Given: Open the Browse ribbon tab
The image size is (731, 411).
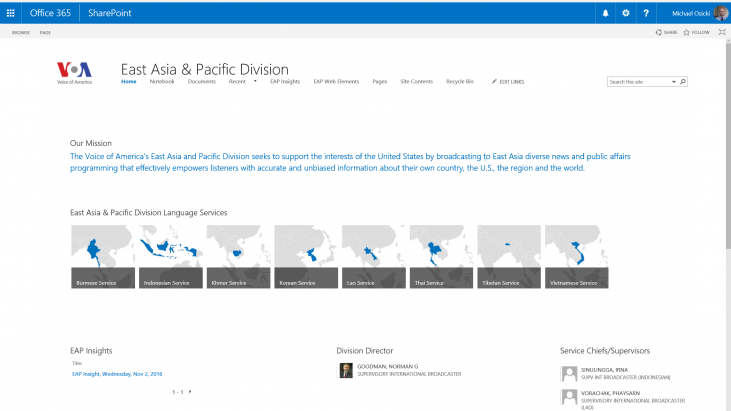Looking at the screenshot, I should pyautogui.click(x=21, y=33).
